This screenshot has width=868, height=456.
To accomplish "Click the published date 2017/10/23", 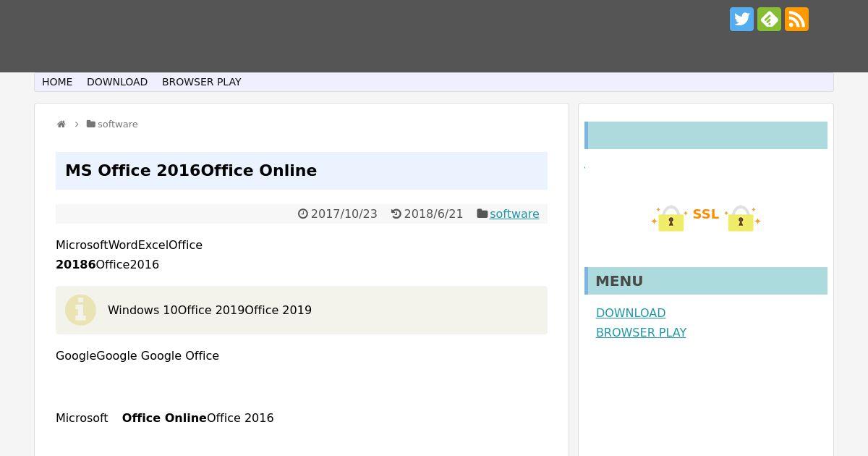I will point(344,214).
